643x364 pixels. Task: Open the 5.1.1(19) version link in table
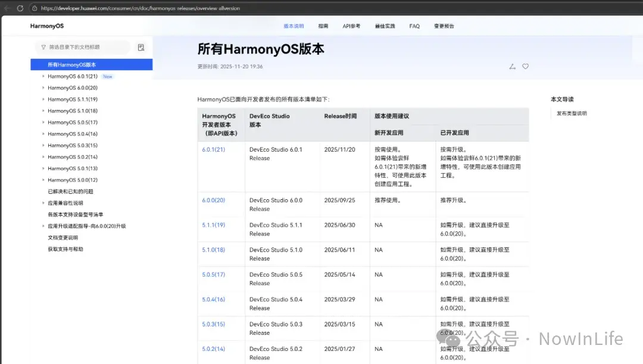(x=213, y=225)
